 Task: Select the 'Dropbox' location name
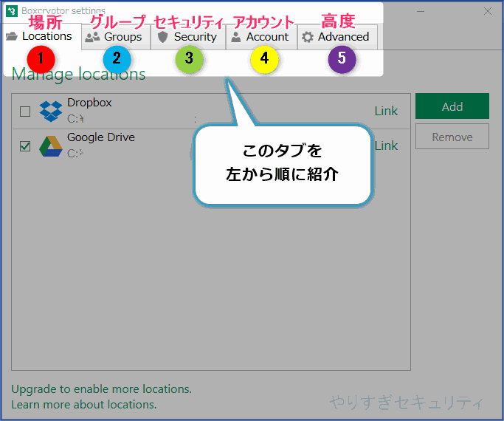click(x=89, y=103)
